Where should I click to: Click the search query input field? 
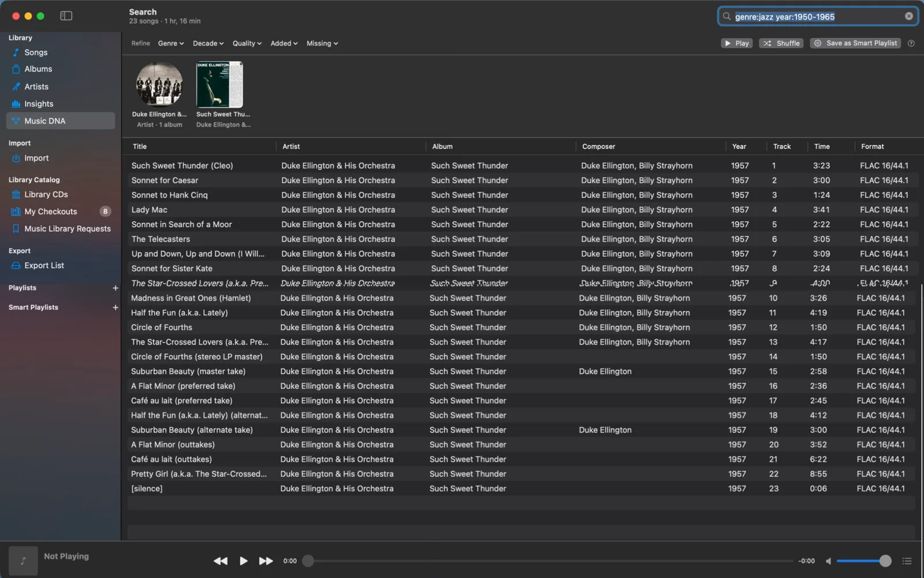click(817, 16)
